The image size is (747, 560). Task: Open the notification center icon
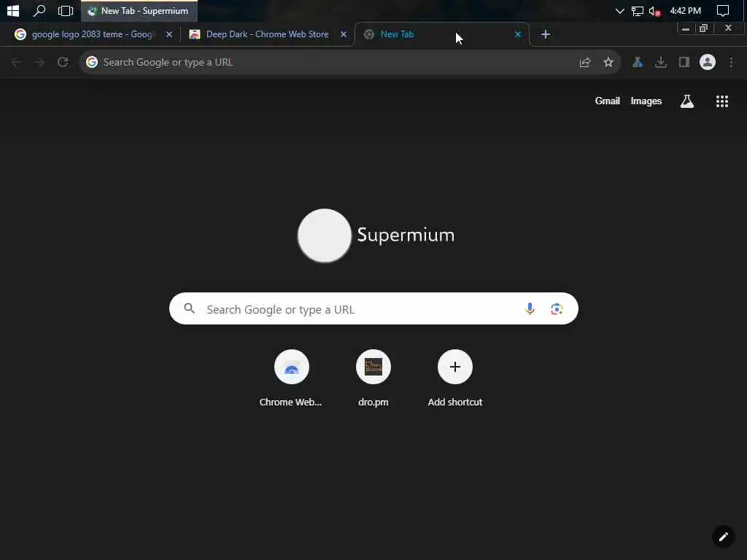pos(723,10)
